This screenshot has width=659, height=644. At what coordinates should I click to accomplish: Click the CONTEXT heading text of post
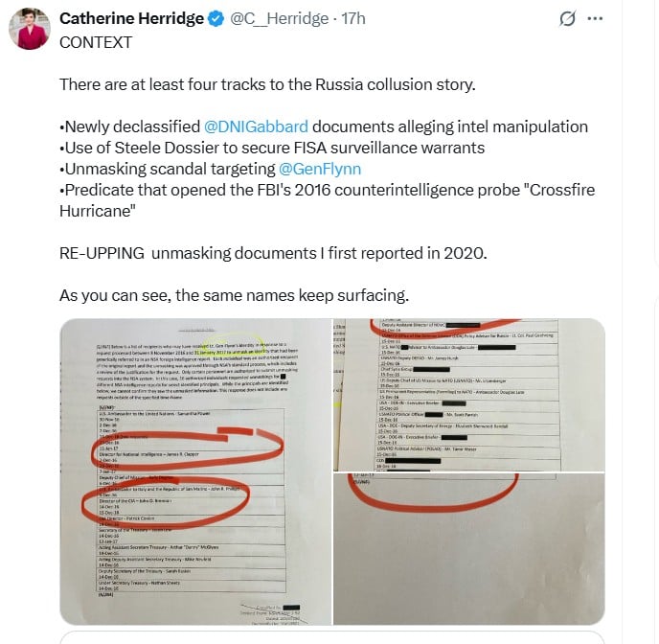tap(96, 42)
